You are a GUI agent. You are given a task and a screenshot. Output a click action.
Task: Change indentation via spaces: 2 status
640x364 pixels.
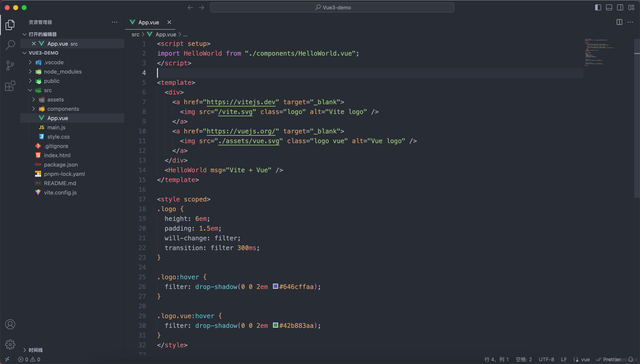point(524,359)
